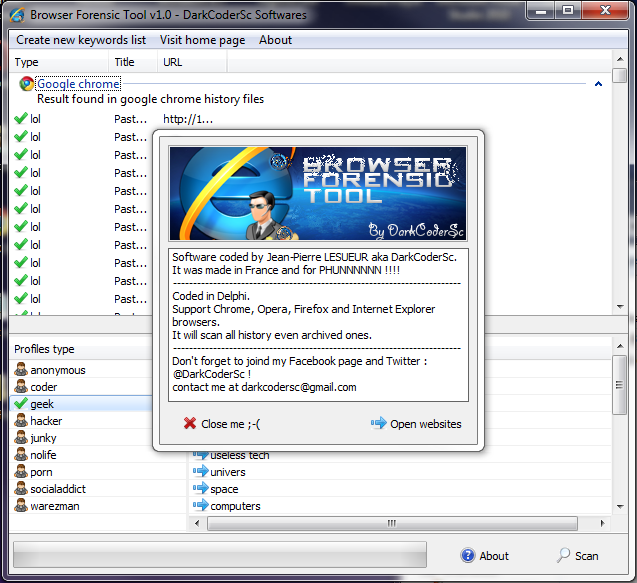The width and height of the screenshot is (637, 583).
Task: Select the computers keyword
Action: (235, 506)
